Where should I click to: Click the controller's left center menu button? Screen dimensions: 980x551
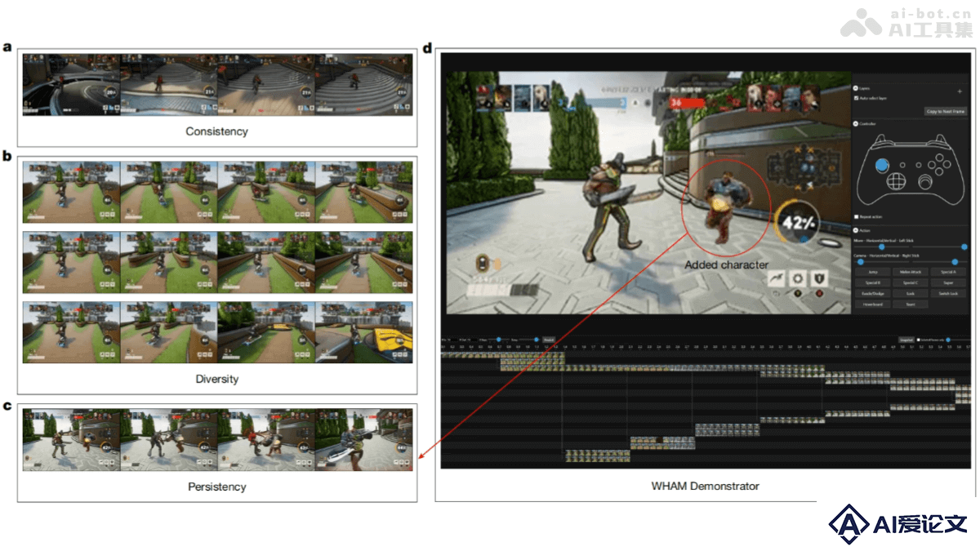click(902, 165)
